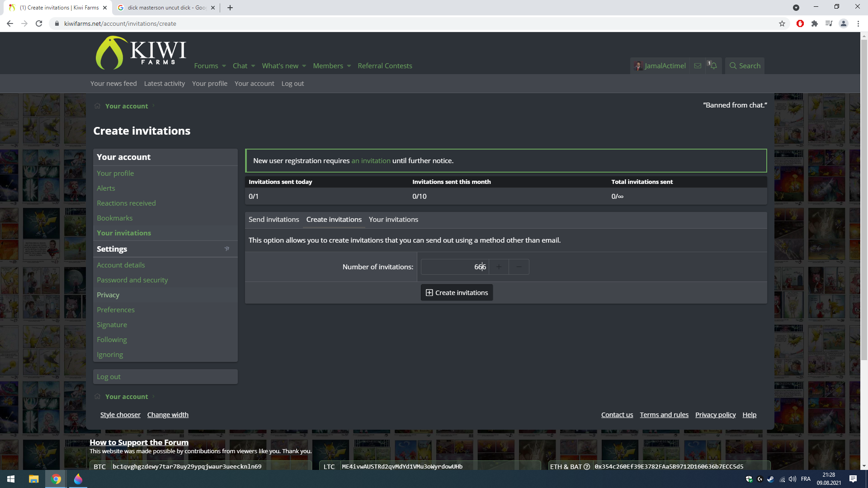Open Privacy settings in the sidebar
Screen dimensions: 868x488
pyautogui.click(x=108, y=295)
